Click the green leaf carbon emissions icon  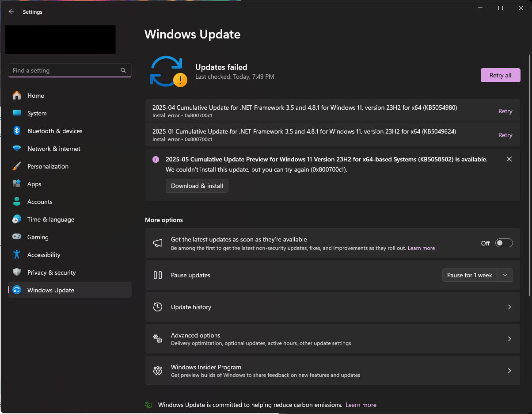pos(149,405)
